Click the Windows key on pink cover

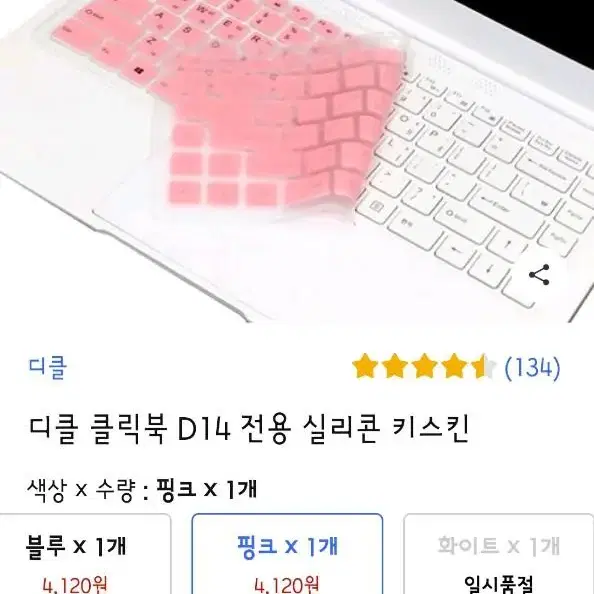139,70
